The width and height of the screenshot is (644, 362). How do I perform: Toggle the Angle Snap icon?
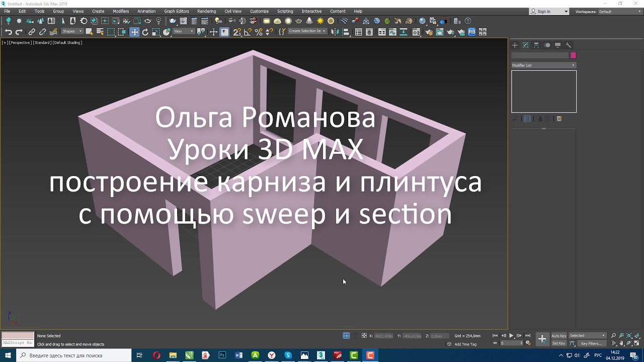(x=248, y=32)
